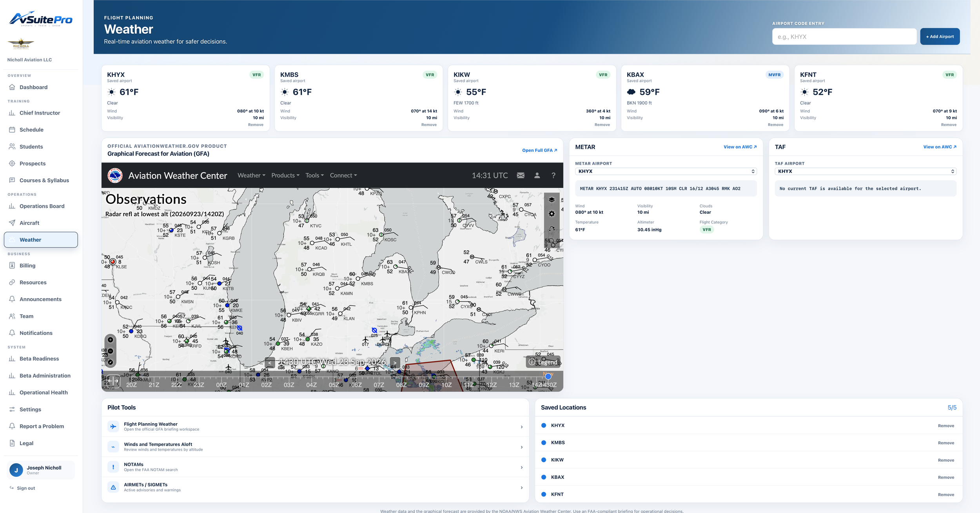Open the METAR airport dropdown
Image resolution: width=980 pixels, height=513 pixels.
[666, 171]
